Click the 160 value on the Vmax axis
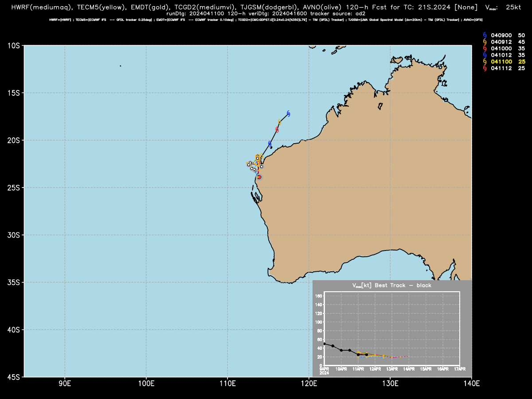This screenshot has width=532, height=399. coord(319,296)
